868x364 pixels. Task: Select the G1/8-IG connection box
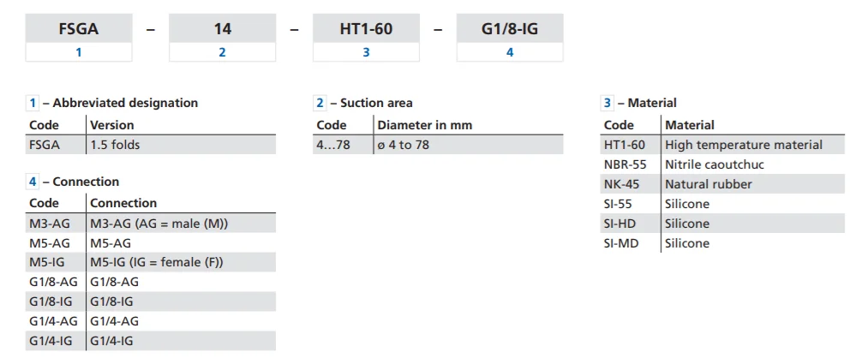[x=510, y=28]
